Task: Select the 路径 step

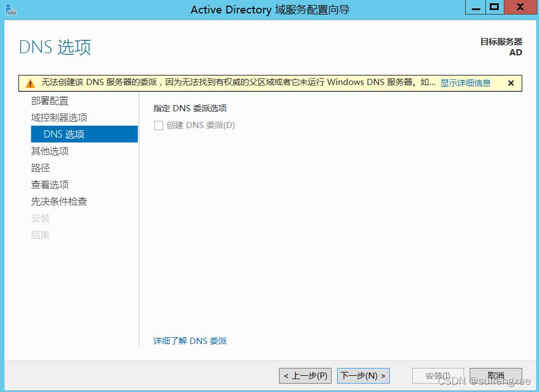Action: (40, 168)
